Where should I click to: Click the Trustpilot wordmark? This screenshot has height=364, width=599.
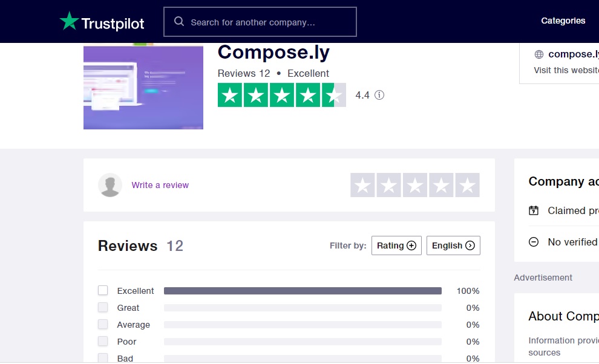(x=113, y=24)
